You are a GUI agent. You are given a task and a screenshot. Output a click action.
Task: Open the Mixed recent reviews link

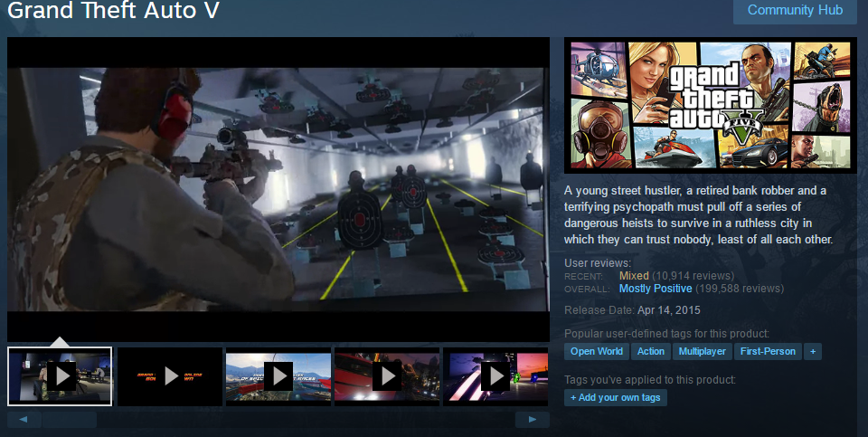634,275
